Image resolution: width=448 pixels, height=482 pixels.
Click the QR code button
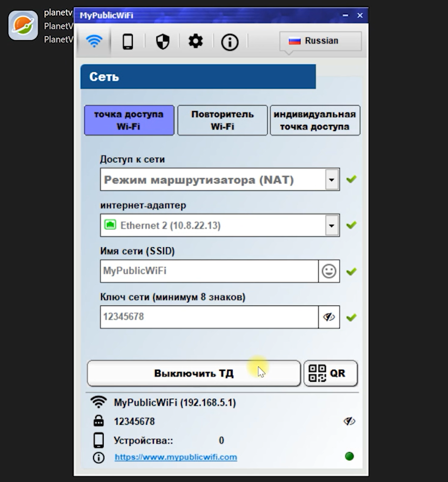tap(330, 373)
